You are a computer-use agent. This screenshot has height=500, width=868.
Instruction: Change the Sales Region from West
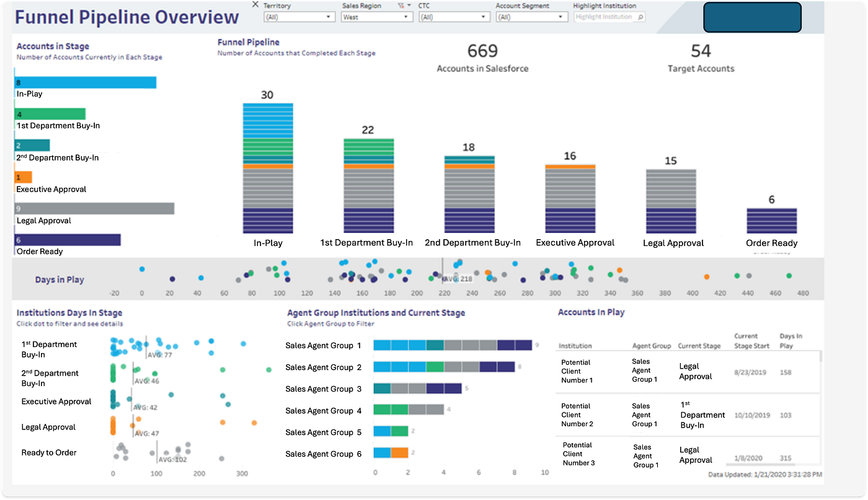point(376,17)
